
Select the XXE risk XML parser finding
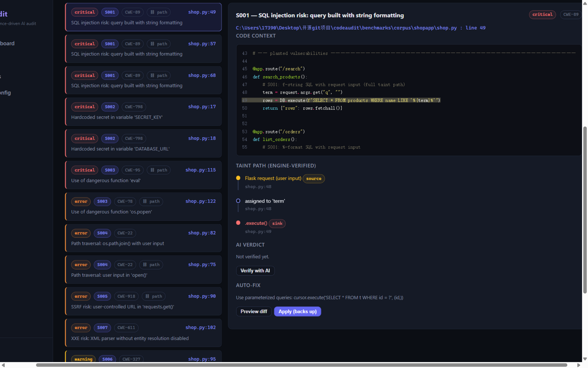(143, 333)
